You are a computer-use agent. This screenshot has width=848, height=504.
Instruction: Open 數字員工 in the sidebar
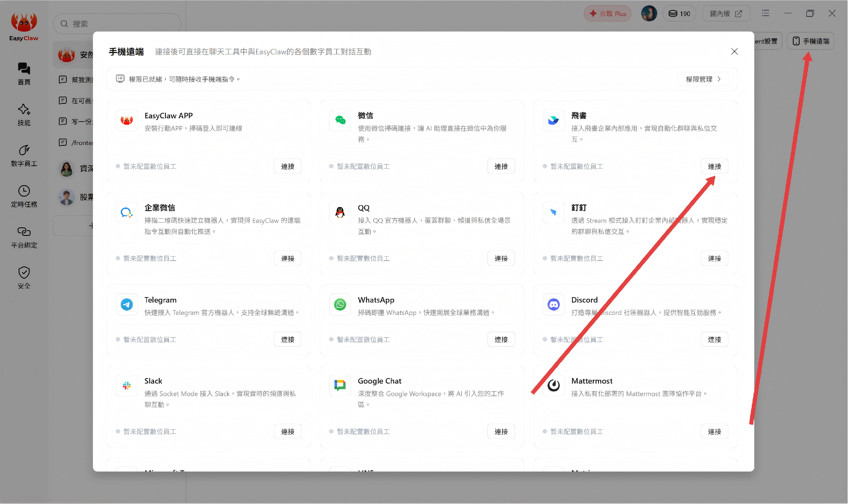24,156
